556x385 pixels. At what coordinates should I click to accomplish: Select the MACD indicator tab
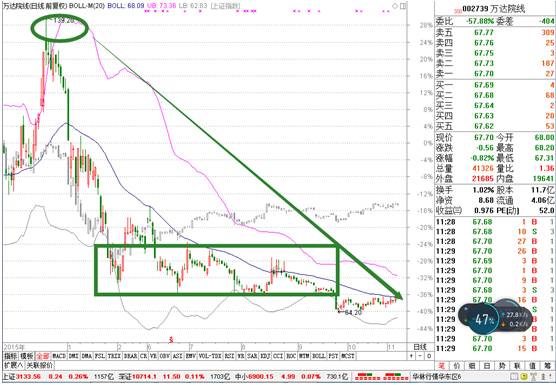pos(59,356)
